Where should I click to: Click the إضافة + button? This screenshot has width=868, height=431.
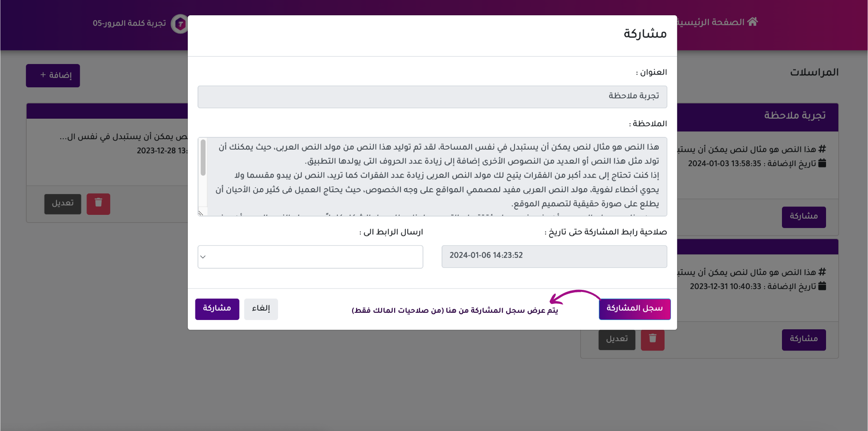coord(53,75)
